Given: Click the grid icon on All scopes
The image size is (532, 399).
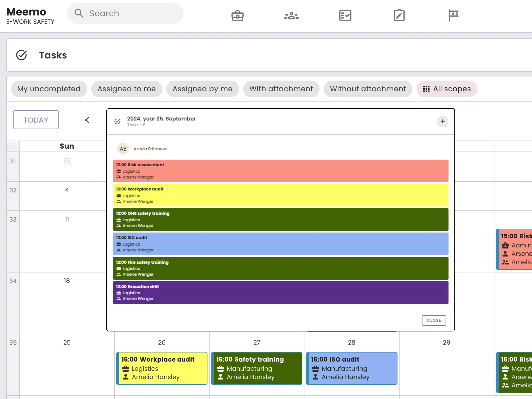Looking at the screenshot, I should (426, 89).
